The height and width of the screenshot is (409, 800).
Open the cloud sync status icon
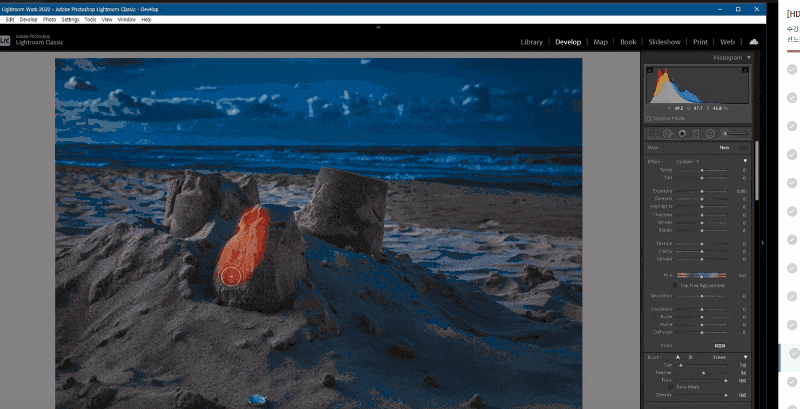coord(753,42)
